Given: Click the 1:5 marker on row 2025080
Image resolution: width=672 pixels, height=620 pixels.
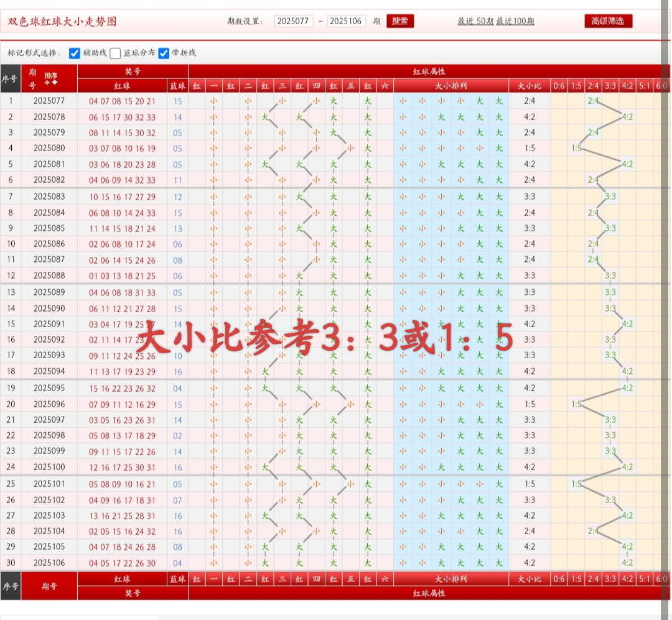Looking at the screenshot, I should (x=576, y=148).
